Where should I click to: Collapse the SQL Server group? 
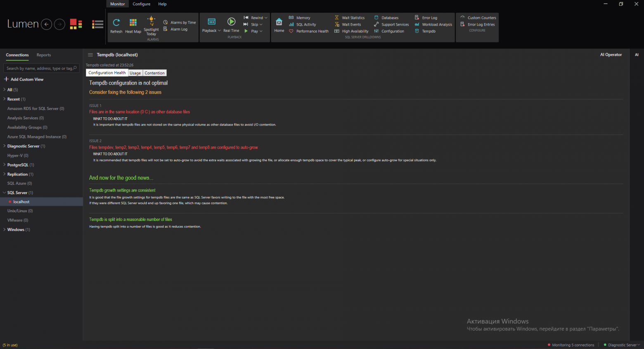click(x=4, y=193)
